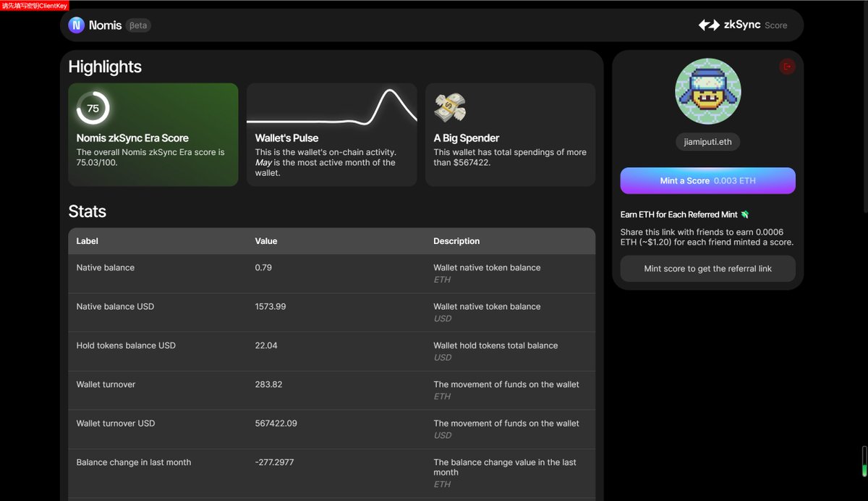This screenshot has width=868, height=501.
Task: Open the Wallet's Pulse card
Action: (x=332, y=135)
